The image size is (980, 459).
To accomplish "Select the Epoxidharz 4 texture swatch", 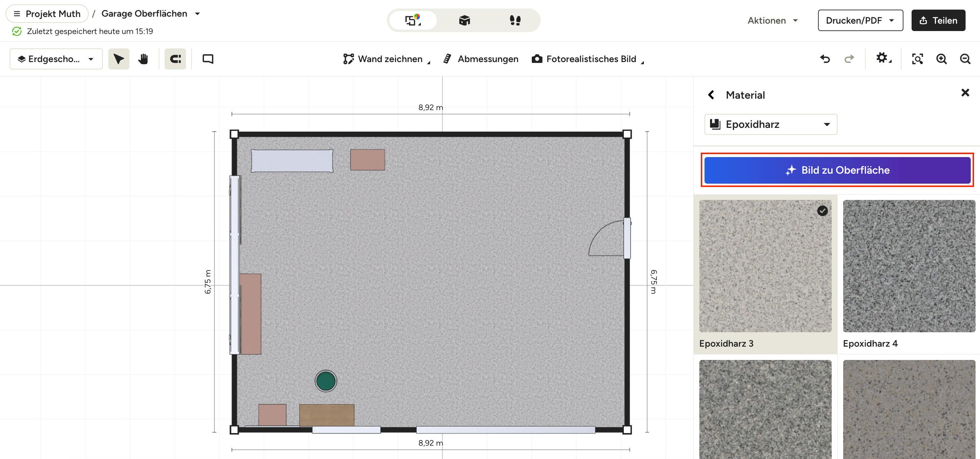I will pyautogui.click(x=909, y=266).
